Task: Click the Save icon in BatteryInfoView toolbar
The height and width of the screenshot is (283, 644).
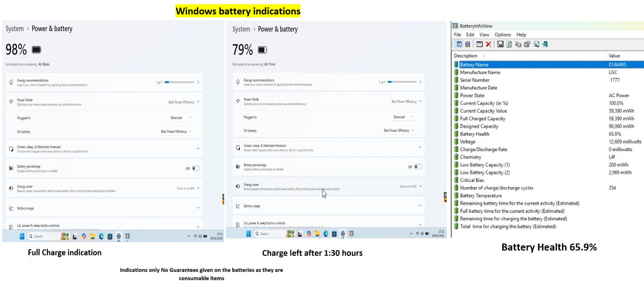Action: (500, 44)
